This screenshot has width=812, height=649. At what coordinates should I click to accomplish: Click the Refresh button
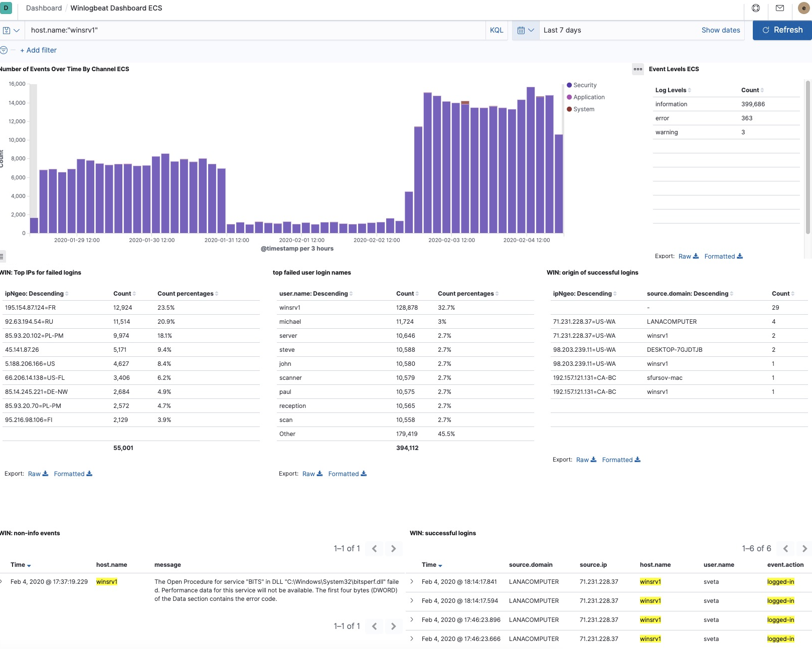782,30
